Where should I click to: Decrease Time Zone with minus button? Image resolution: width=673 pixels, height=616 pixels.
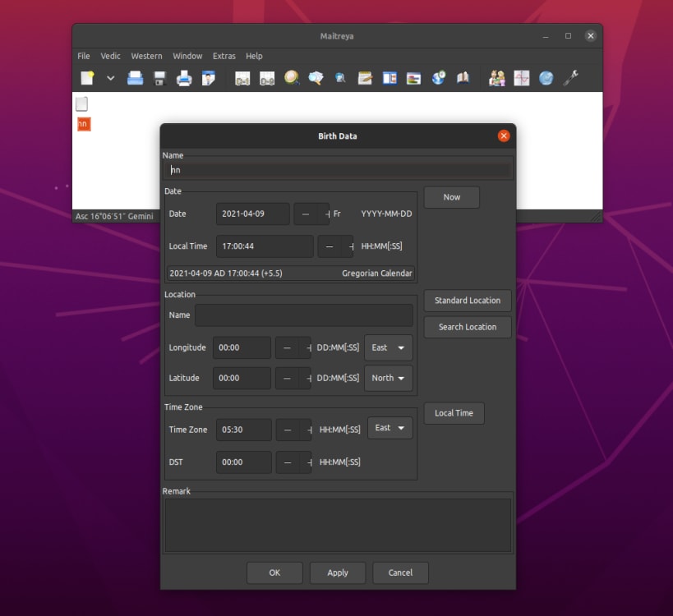point(288,430)
